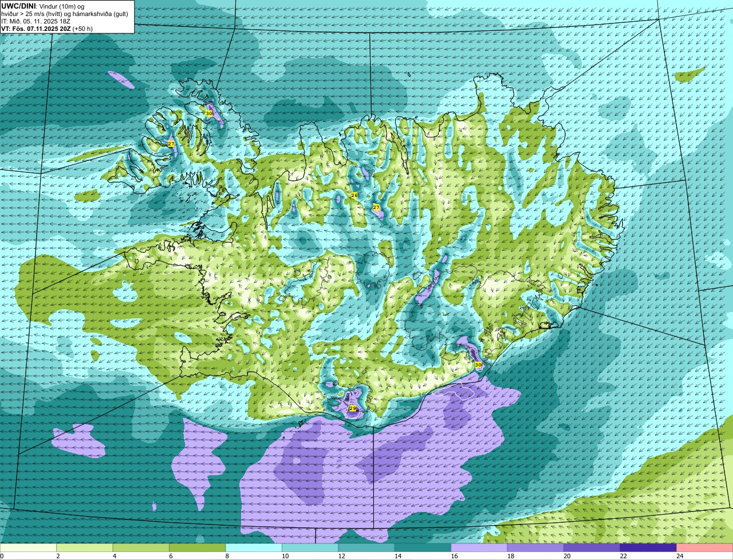
Task: Select the yellow "30" gust label in northern Westfjords
Action: tap(208, 113)
